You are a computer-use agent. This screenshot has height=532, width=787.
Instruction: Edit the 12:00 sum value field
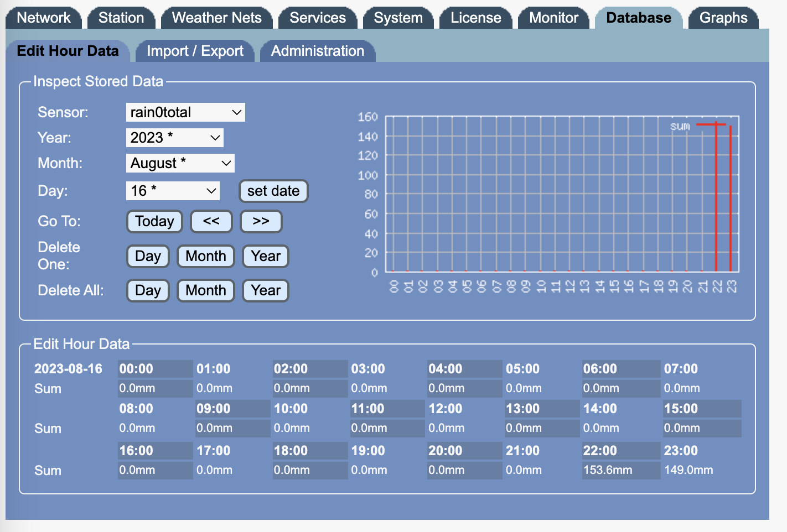[465, 428]
